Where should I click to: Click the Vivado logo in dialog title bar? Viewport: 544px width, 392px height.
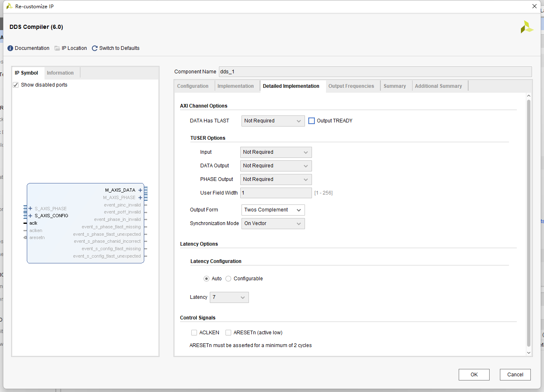coord(9,6)
